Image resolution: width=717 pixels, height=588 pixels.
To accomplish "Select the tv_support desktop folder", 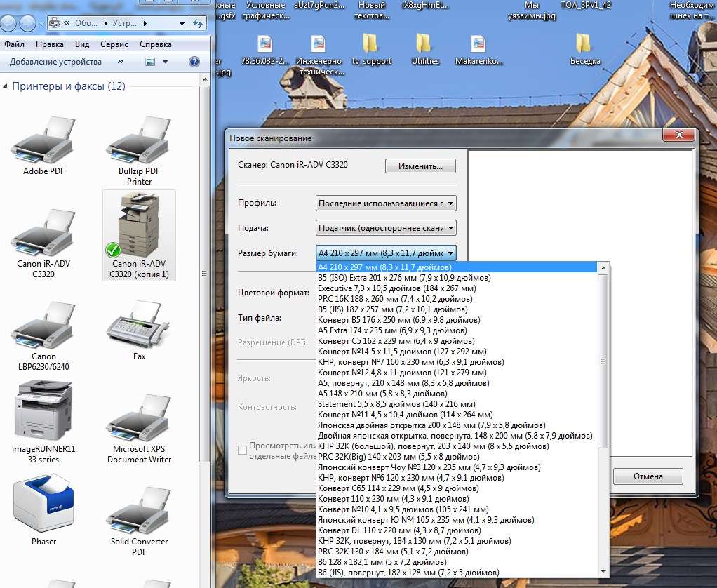I will pos(372,49).
